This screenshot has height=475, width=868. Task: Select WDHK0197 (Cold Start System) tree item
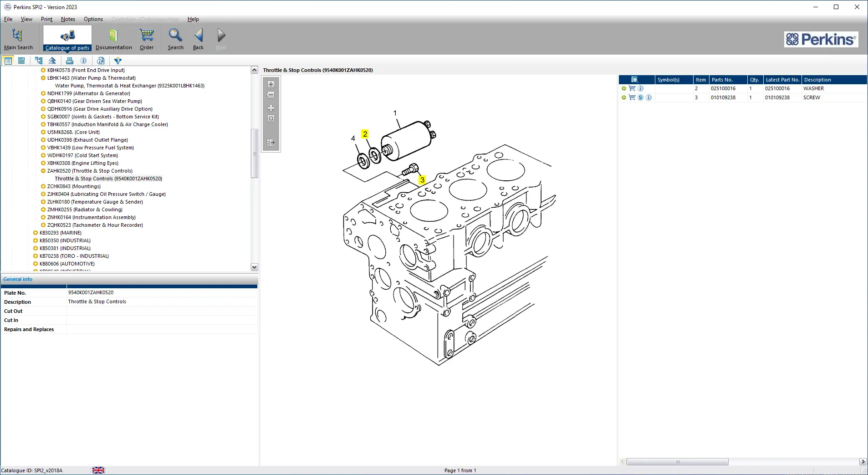(82, 155)
